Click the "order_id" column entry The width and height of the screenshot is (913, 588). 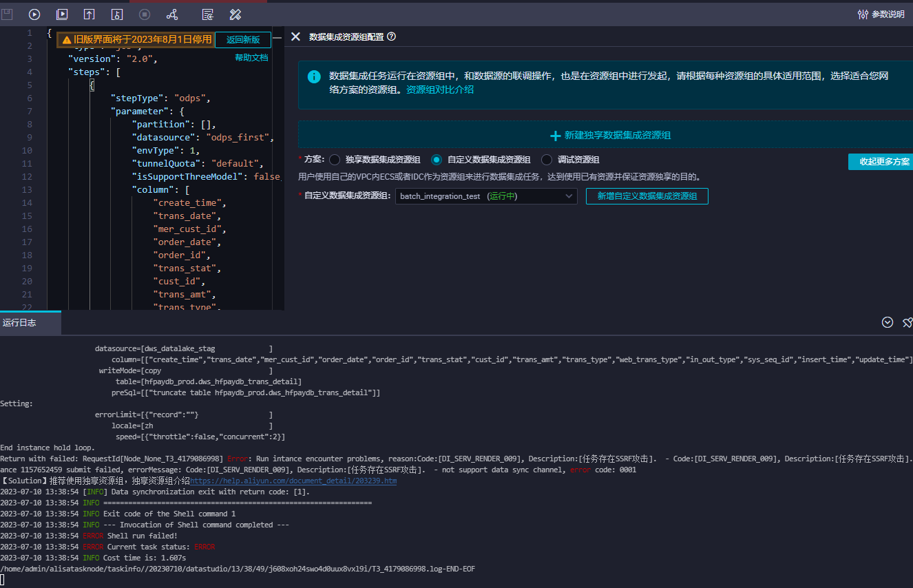(x=182, y=255)
